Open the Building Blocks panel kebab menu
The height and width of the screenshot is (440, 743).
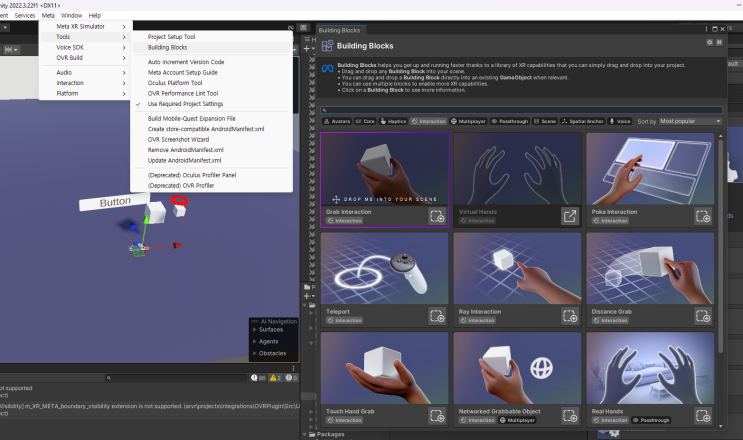707,29
